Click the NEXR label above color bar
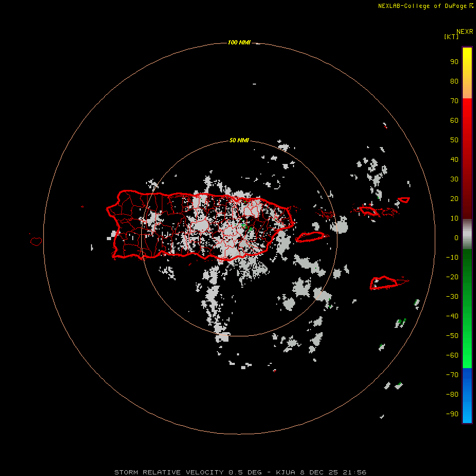The image size is (476, 476). coord(465,32)
